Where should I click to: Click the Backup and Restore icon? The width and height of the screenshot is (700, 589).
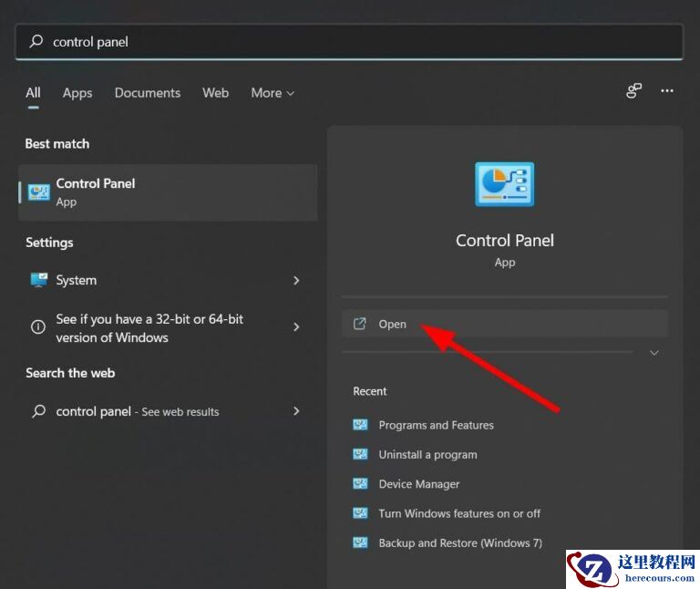(360, 542)
